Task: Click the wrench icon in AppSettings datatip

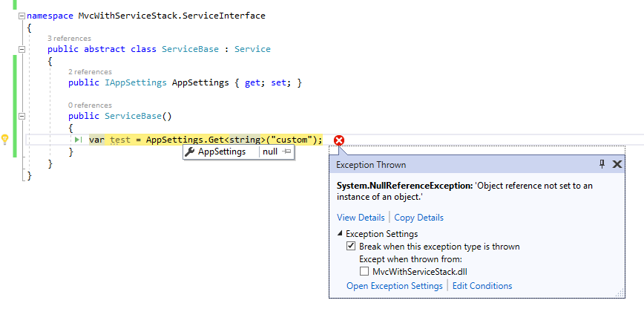Action: pos(189,152)
